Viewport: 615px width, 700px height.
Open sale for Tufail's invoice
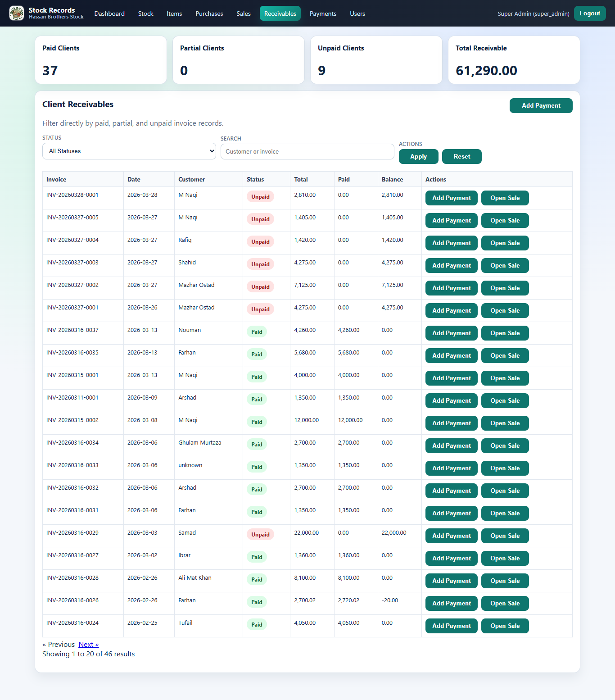click(505, 626)
